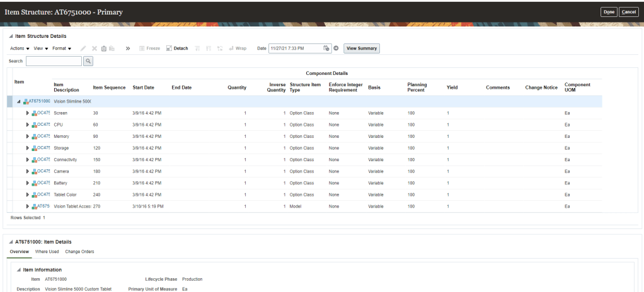Click the Wrap text icon
Screen dimensions: 644x292
[x=238, y=48]
